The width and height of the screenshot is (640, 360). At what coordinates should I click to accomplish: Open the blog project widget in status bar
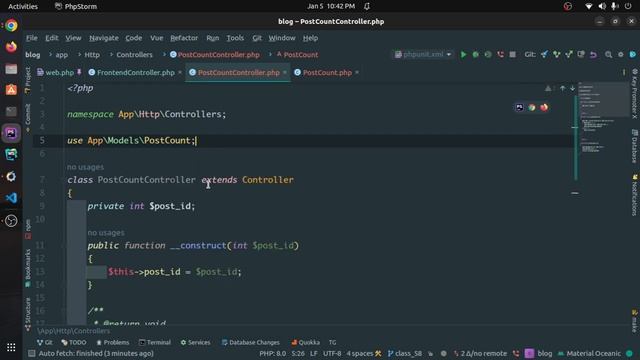tap(539, 353)
